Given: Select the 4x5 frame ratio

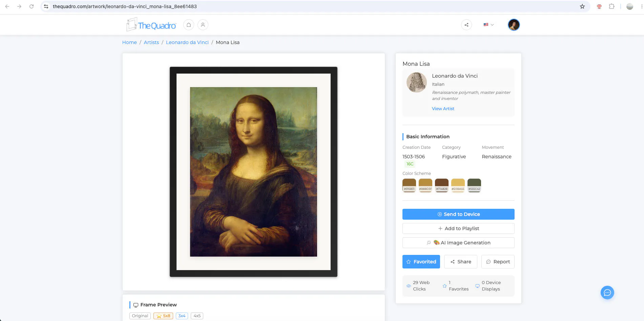Looking at the screenshot, I should coord(197,316).
